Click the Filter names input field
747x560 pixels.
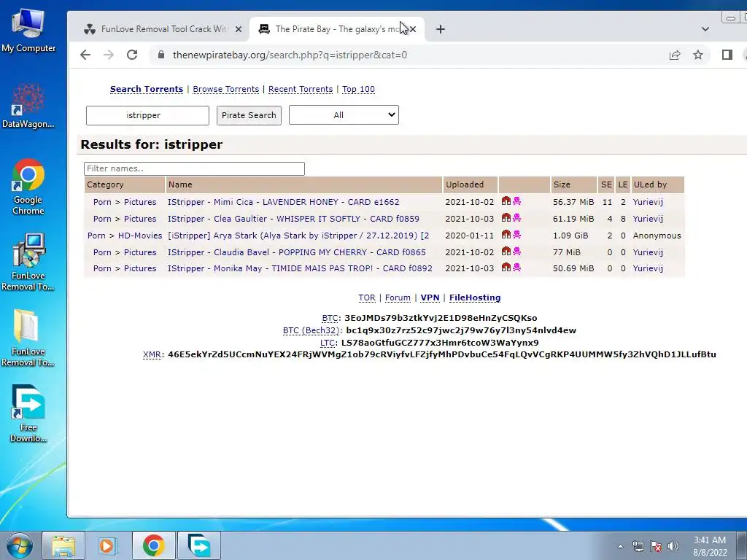point(194,168)
